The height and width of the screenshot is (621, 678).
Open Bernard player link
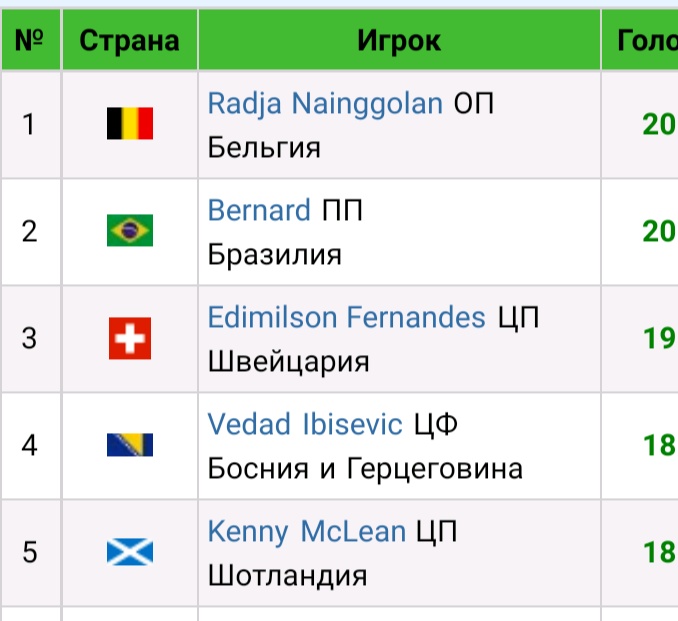[259, 210]
